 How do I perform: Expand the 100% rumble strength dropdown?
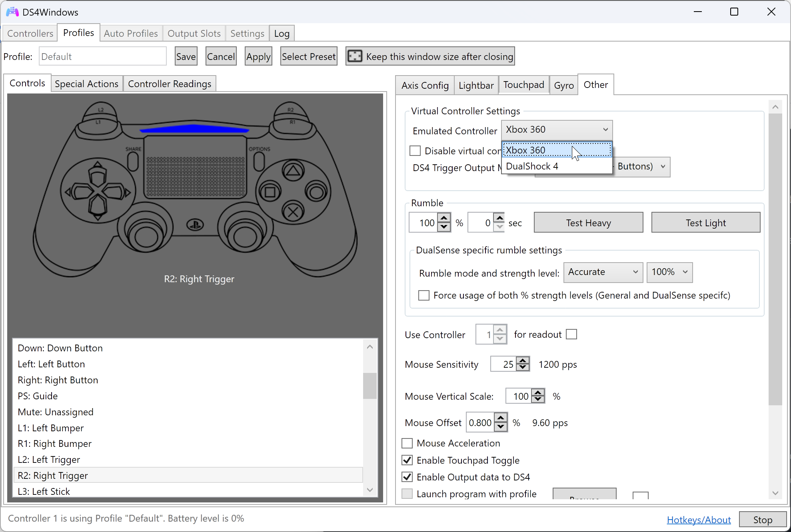click(x=669, y=272)
